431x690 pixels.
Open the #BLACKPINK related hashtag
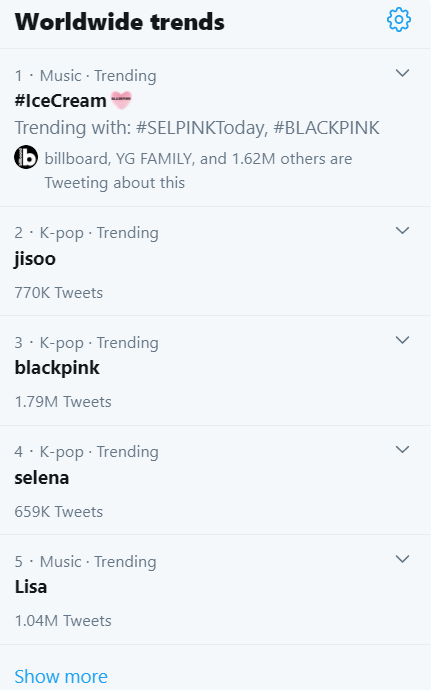click(326, 128)
